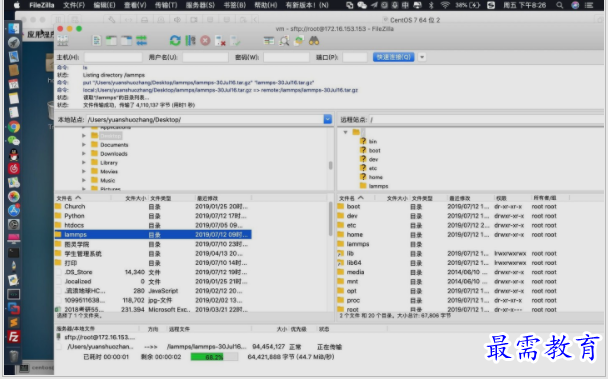
Task: Open Chrome from the Dock
Action: pos(14,127)
